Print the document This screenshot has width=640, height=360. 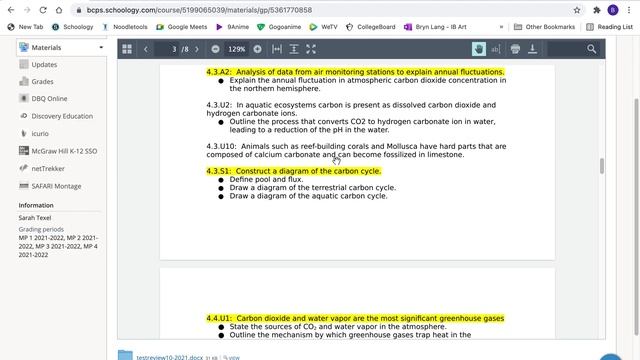(x=515, y=49)
